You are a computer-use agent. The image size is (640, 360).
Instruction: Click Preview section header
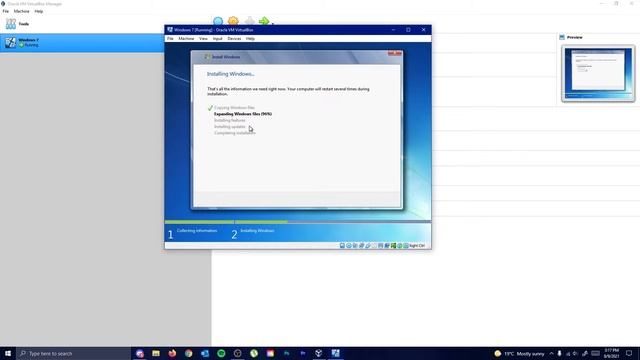(574, 37)
